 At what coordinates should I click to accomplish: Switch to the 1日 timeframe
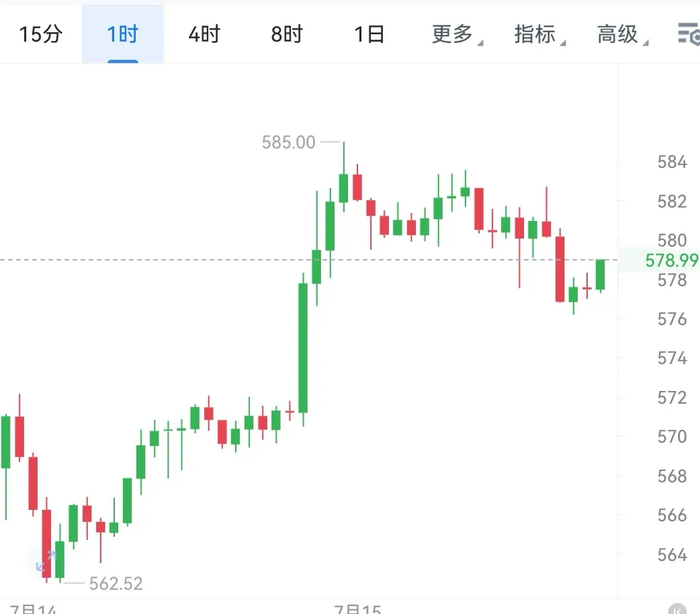point(369,34)
